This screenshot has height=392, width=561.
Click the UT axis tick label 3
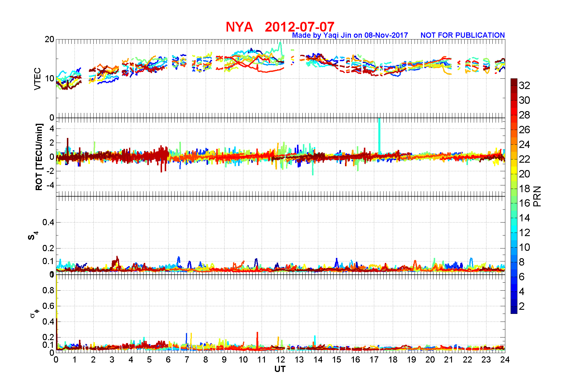pyautogui.click(x=112, y=360)
